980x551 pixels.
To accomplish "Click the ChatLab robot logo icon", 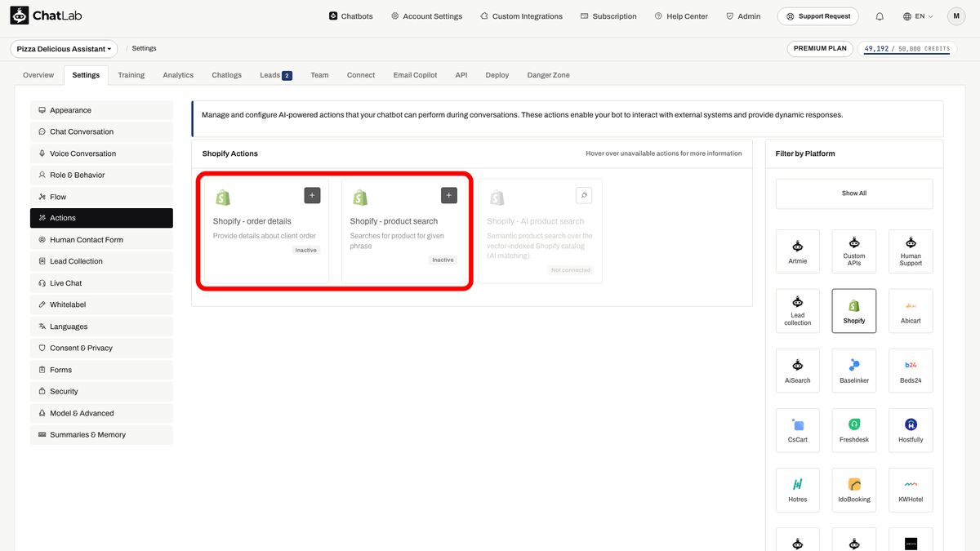I will click(x=20, y=16).
